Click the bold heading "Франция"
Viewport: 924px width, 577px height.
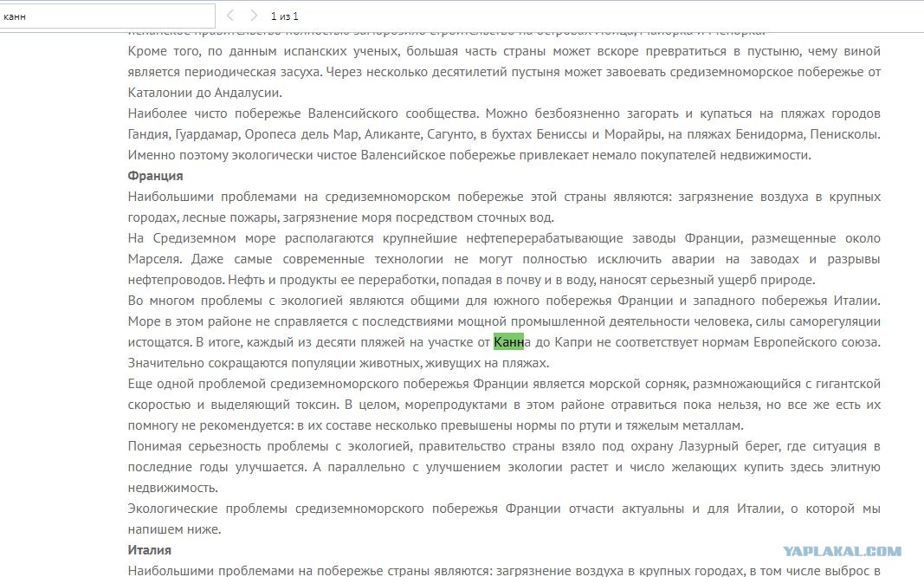(156, 176)
